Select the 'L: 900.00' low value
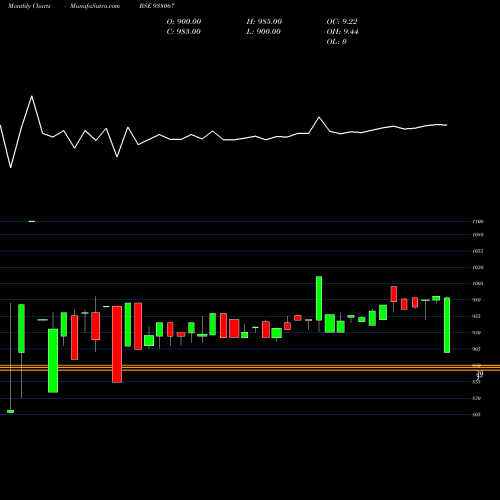This screenshot has width=500, height=500. (x=263, y=32)
